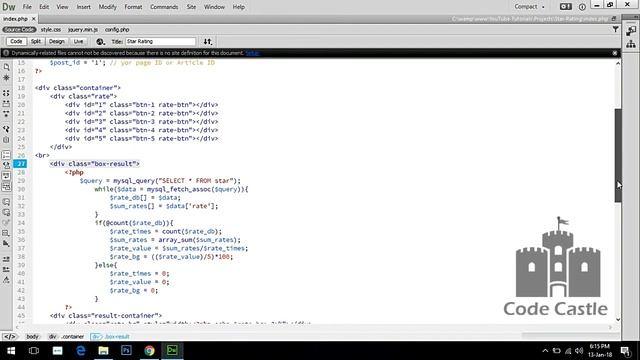Open the View menu
640x360 pixels.
click(x=62, y=7)
